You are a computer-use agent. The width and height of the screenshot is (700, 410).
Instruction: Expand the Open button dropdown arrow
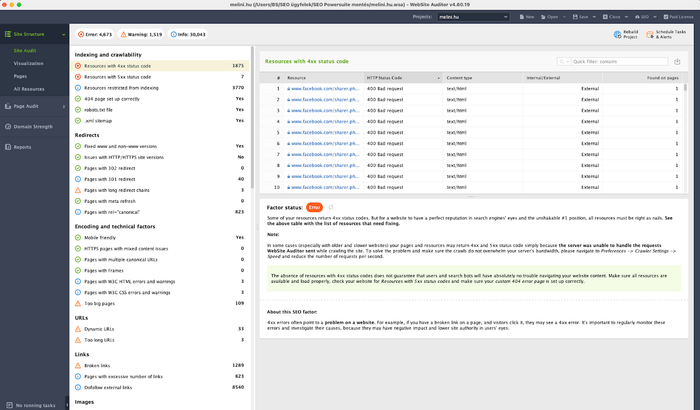click(564, 17)
